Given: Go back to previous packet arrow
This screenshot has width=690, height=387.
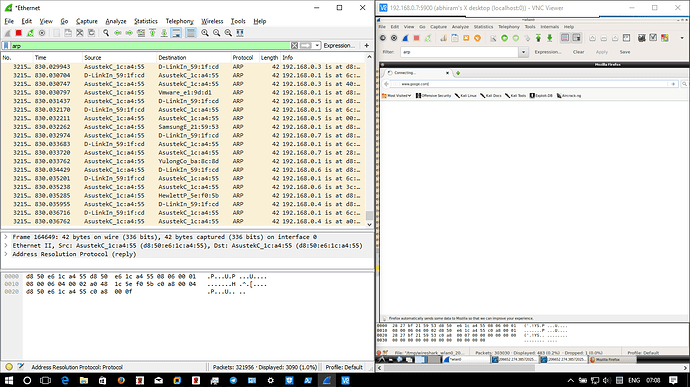Looking at the screenshot, I should point(118,33).
